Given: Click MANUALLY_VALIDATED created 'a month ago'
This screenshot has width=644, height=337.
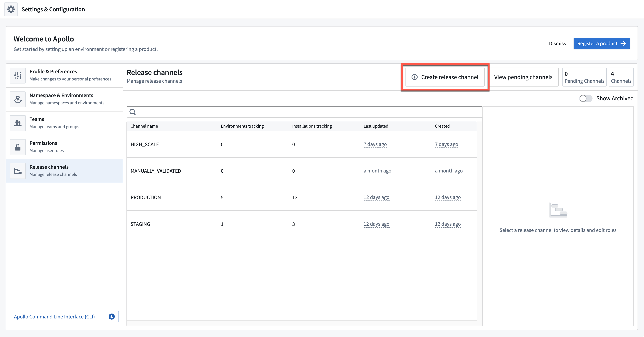Looking at the screenshot, I should [x=449, y=171].
